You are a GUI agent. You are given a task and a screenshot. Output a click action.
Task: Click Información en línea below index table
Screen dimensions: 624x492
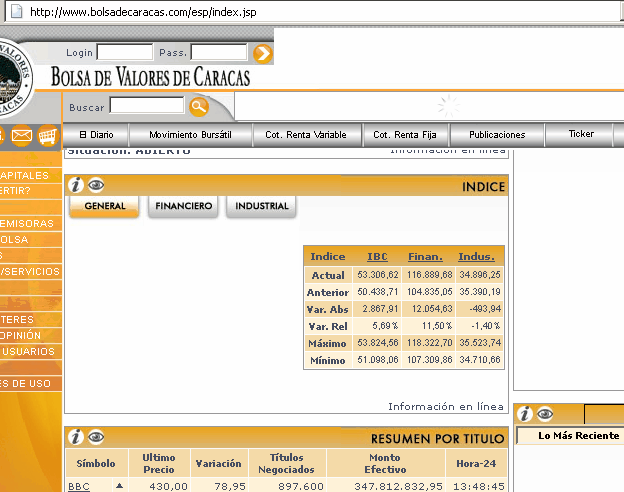pyautogui.click(x=446, y=406)
